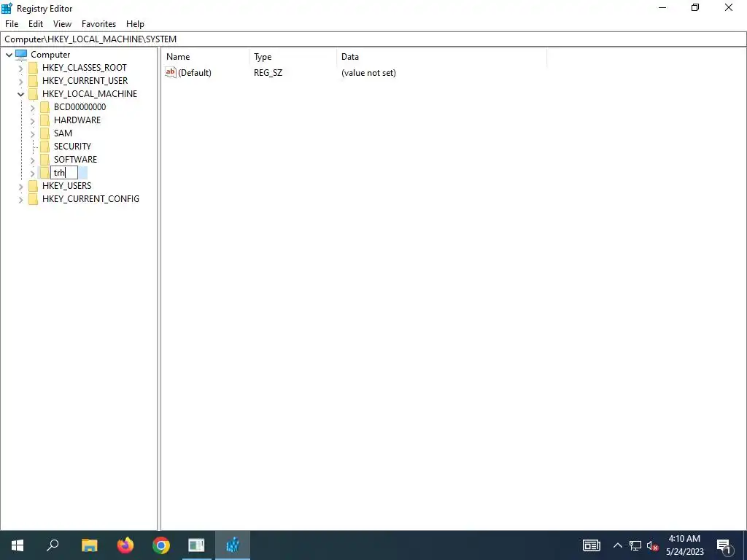Open the network tray icon
This screenshot has height=560, width=747.
tap(635, 545)
